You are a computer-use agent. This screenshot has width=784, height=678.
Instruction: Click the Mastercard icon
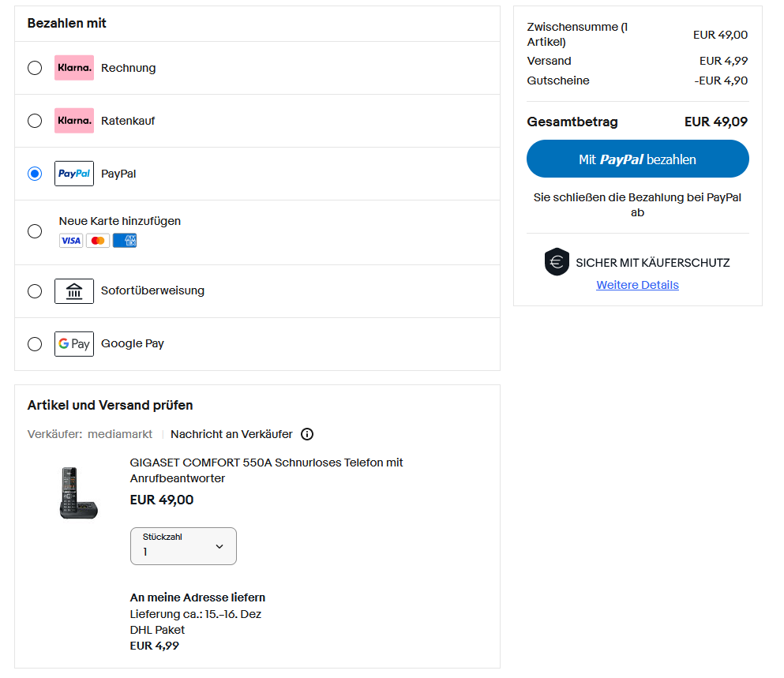point(98,241)
